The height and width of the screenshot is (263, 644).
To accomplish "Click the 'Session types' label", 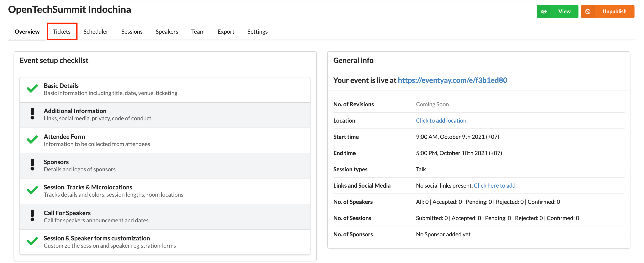I will point(350,169).
